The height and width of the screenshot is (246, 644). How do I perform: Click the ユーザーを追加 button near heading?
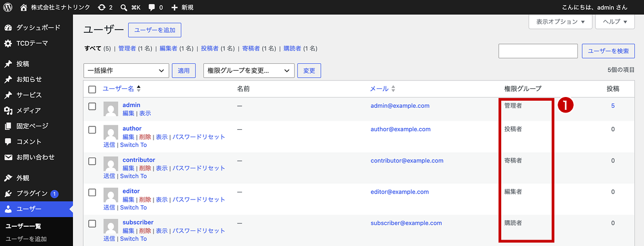(x=155, y=30)
